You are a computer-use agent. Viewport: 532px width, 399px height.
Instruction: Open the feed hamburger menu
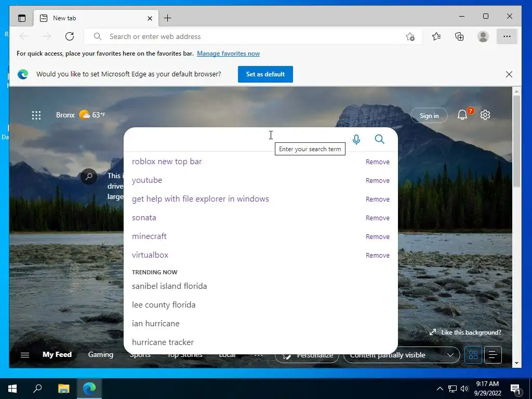coord(25,355)
